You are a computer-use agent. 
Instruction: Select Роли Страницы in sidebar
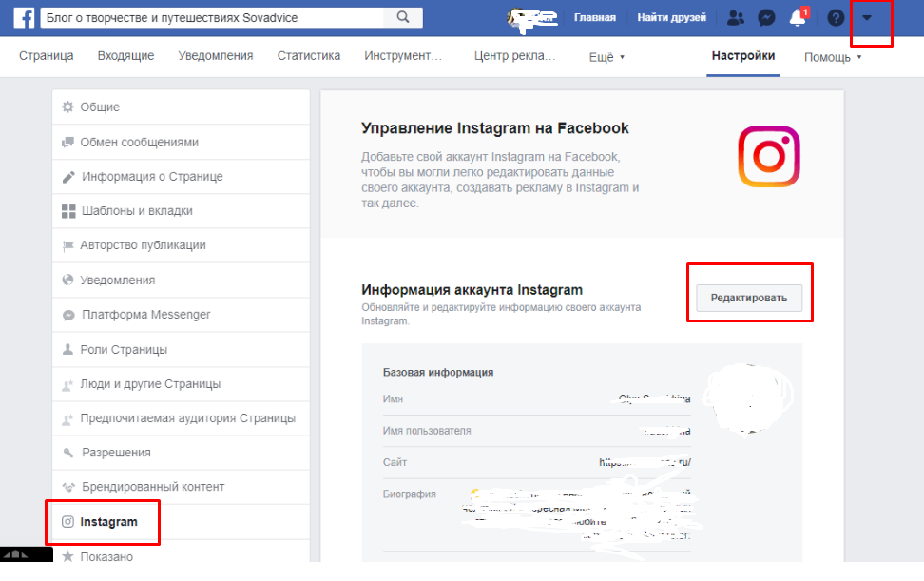click(181, 349)
